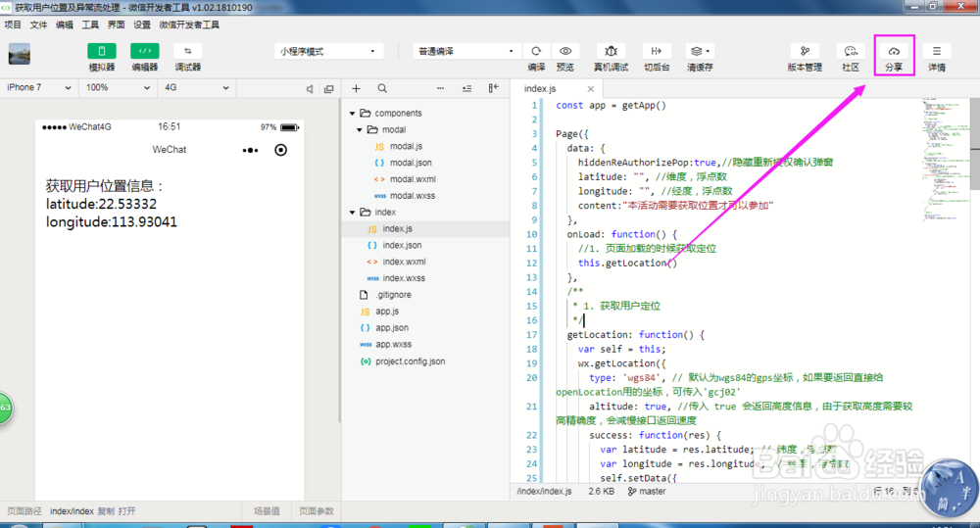Click the user avatar thumbnail
980x528 pixels.
pos(20,54)
